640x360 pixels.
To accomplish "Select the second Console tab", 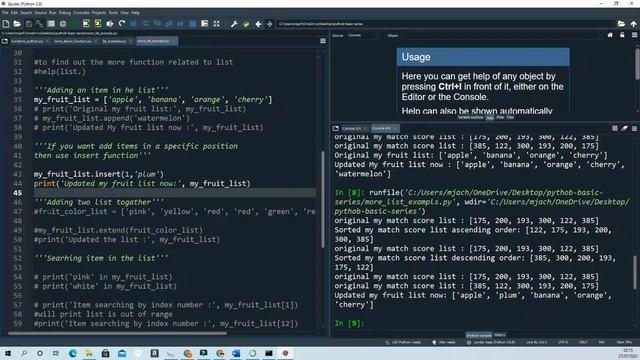I will (384, 129).
